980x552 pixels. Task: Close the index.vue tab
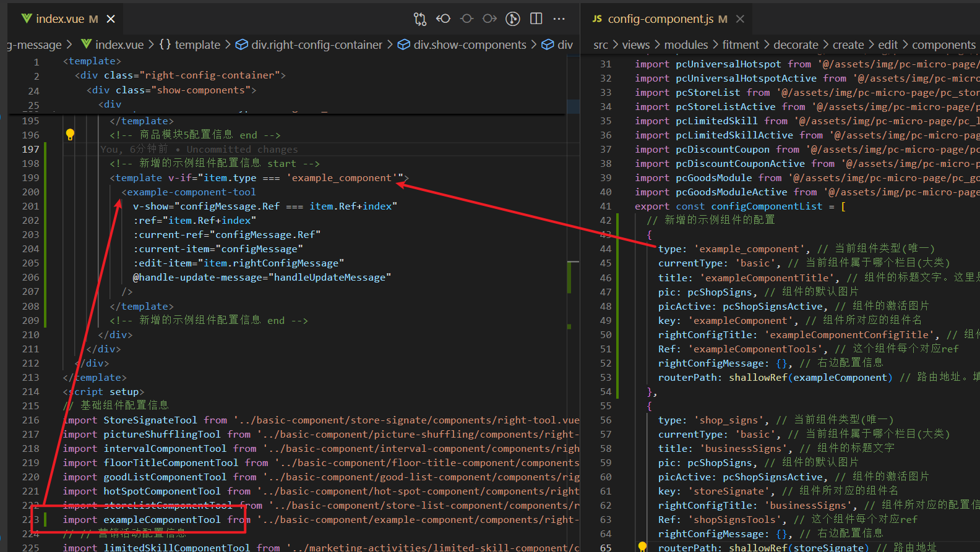pyautogui.click(x=111, y=19)
